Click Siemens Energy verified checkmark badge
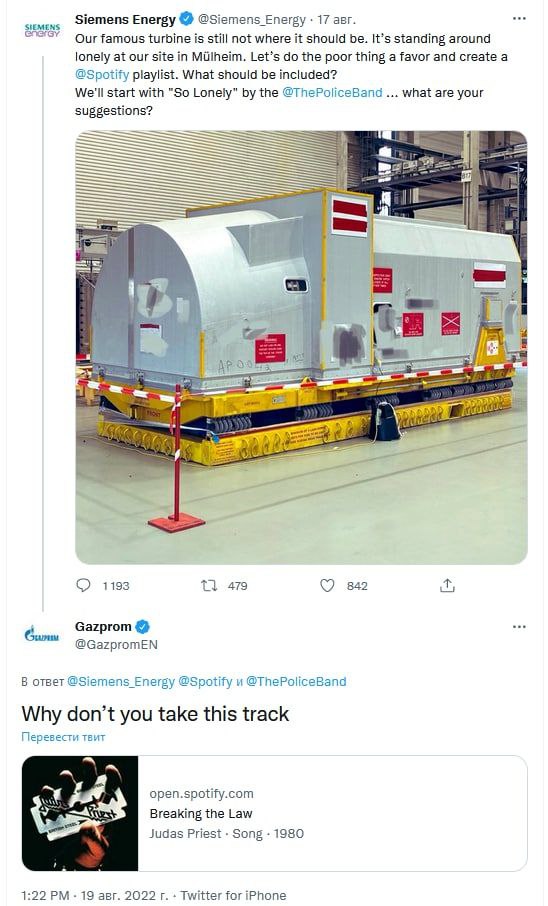 click(186, 19)
